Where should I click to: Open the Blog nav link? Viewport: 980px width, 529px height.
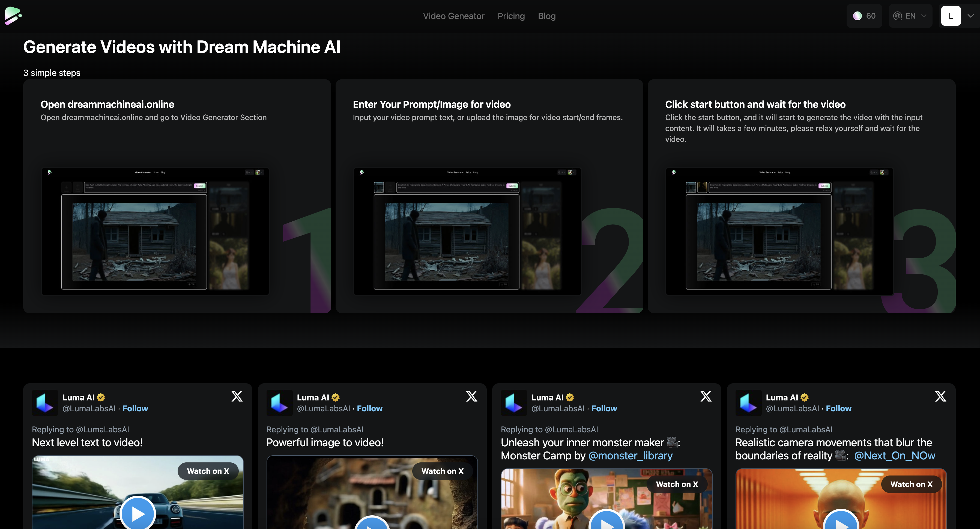(547, 16)
